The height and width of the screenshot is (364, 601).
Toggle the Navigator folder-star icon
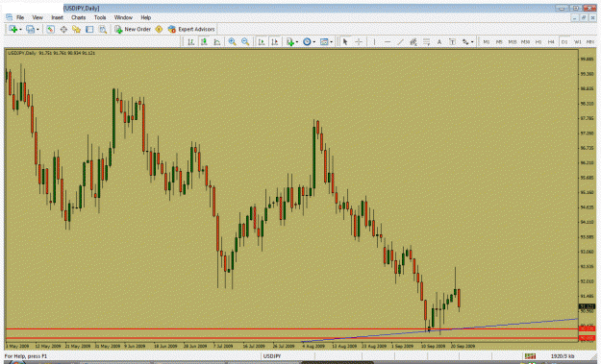coord(76,29)
